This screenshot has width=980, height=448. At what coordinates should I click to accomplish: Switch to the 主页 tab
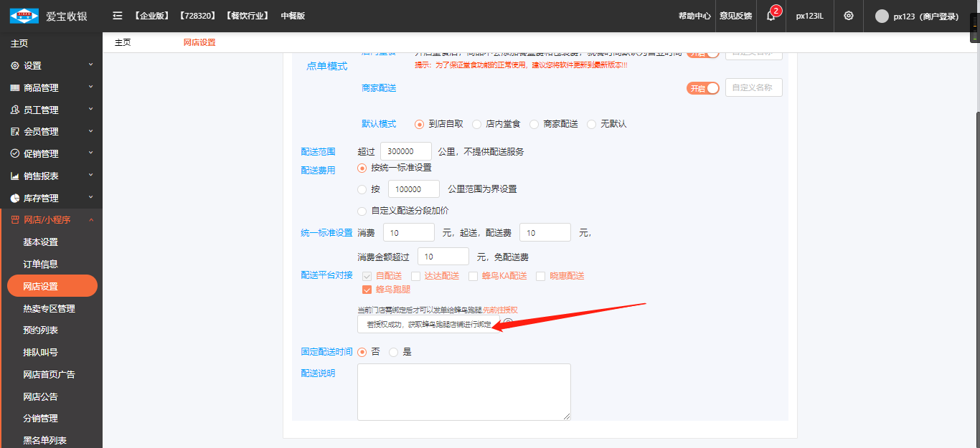click(123, 42)
